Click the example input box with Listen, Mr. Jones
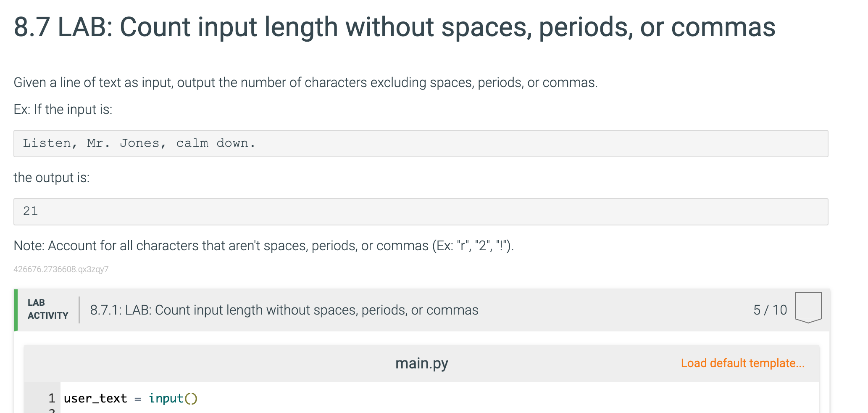Screen dimensions: 868x413 point(421,143)
